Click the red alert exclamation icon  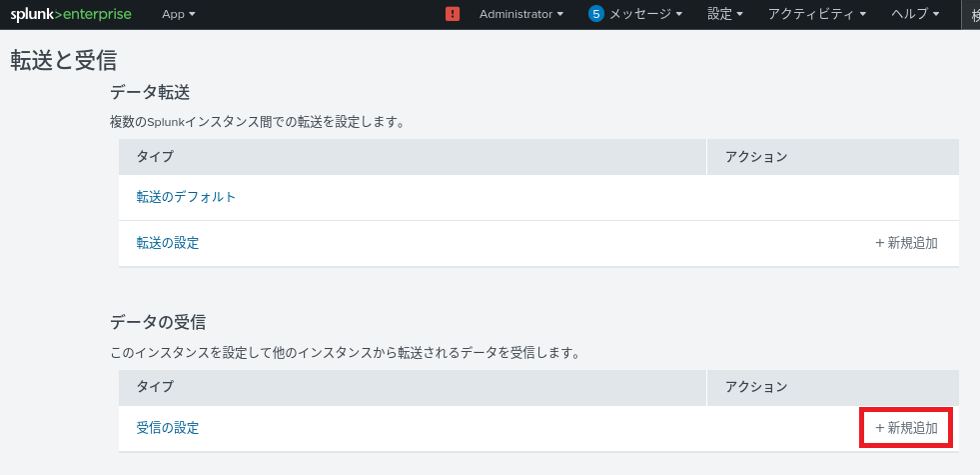[453, 14]
